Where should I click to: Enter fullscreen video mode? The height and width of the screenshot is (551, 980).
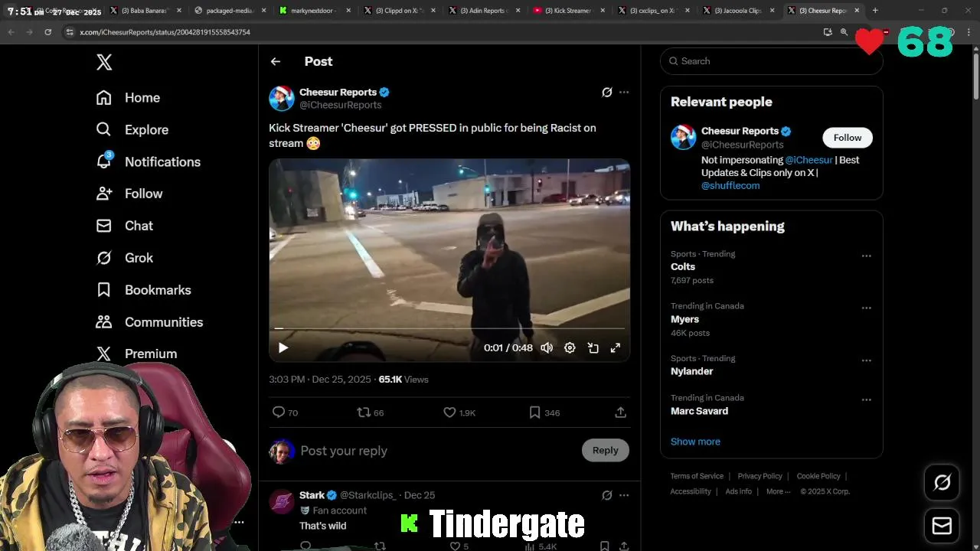click(616, 348)
